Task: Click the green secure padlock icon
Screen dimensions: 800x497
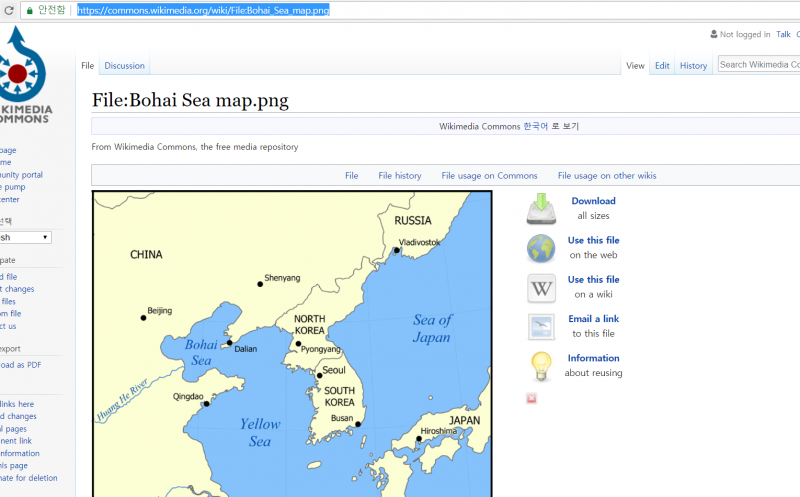Action: click(30, 10)
